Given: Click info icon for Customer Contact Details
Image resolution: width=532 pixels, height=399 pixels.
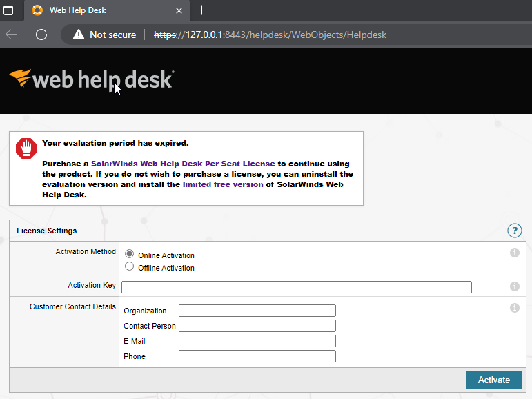Looking at the screenshot, I should 514,308.
